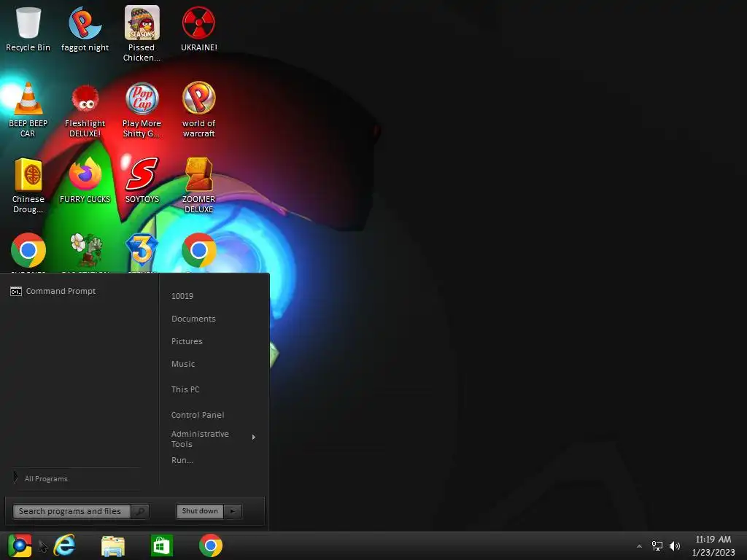The image size is (747, 560).
Task: Open the Store app on the taskbar
Action: point(161,545)
